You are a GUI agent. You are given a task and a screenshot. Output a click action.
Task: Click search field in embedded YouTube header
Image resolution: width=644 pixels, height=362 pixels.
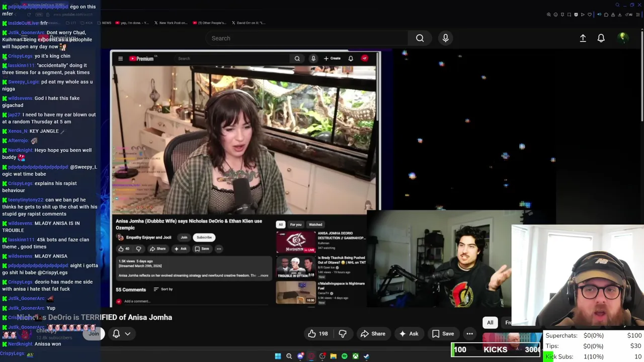click(x=231, y=59)
